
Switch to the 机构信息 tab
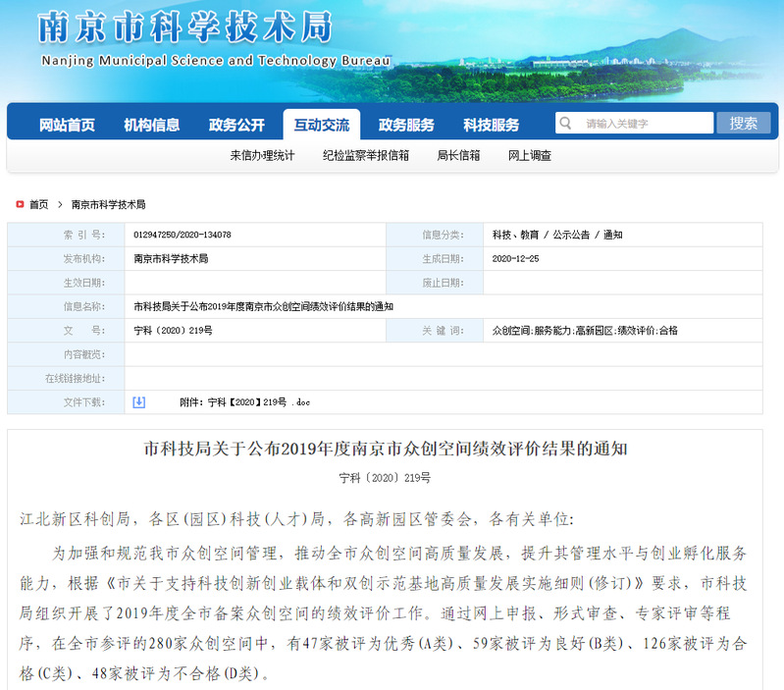[151, 125]
